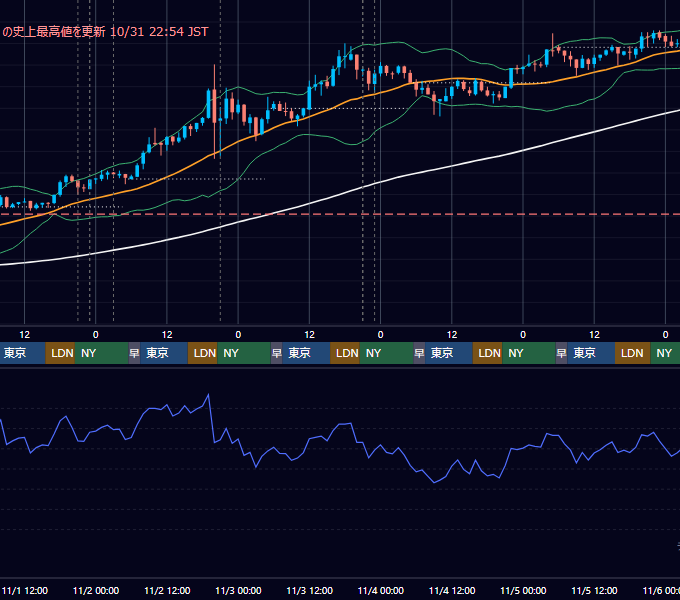The image size is (680, 600).
Task: Click the 11/2 00:00 date axis label
Action: pyautogui.click(x=96, y=590)
